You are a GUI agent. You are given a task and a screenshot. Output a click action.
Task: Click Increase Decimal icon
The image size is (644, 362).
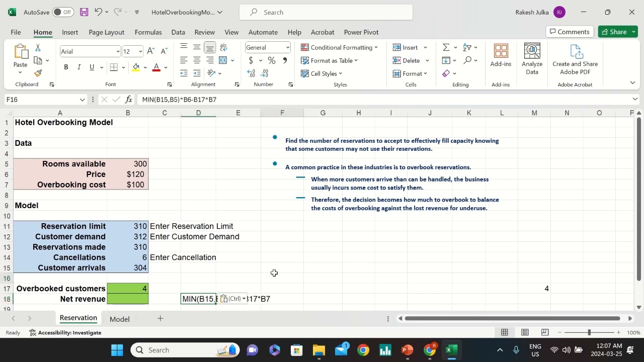[251, 73]
